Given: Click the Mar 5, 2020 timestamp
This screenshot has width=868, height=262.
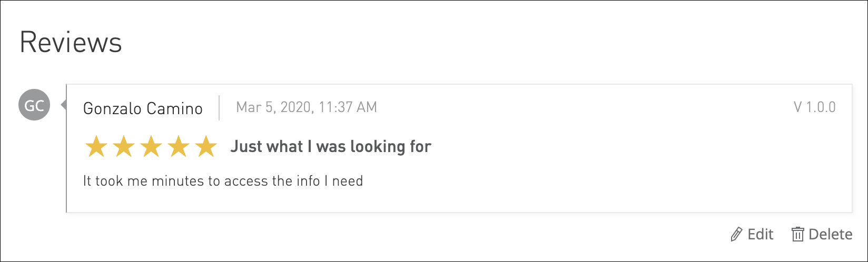Looking at the screenshot, I should pos(306,108).
